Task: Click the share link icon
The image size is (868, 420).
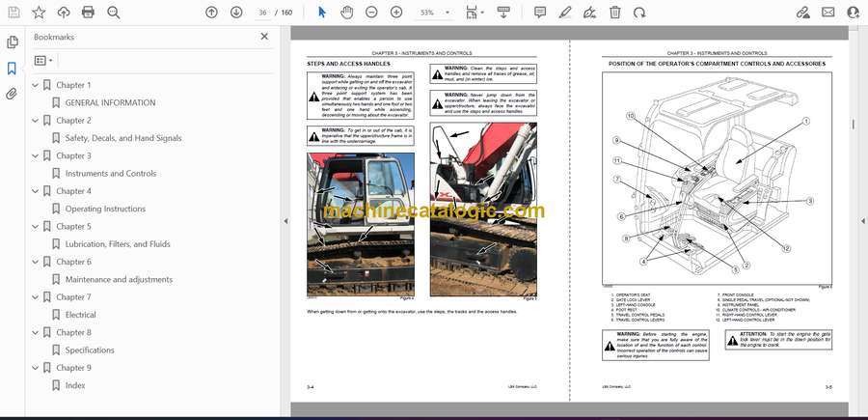Action: (x=802, y=13)
